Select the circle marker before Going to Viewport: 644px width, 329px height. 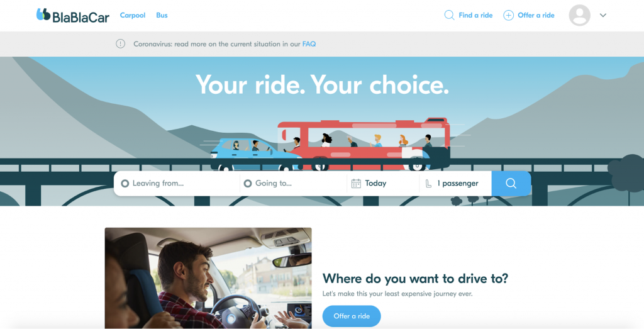248,183
